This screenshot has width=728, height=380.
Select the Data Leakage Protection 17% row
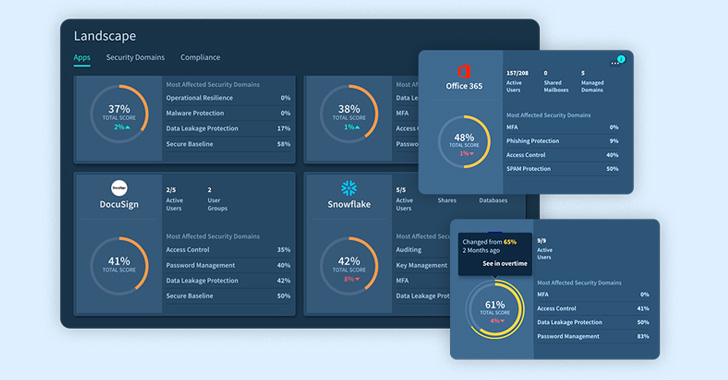click(x=228, y=129)
